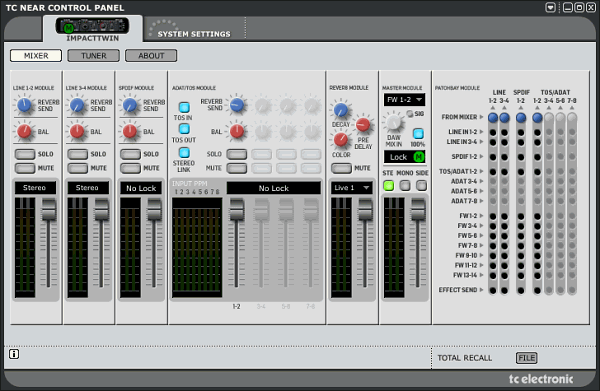The width and height of the screenshot is (600, 391).
Task: Click FROM MIXER to SPDIF 1-2 patch node
Action: [521, 117]
